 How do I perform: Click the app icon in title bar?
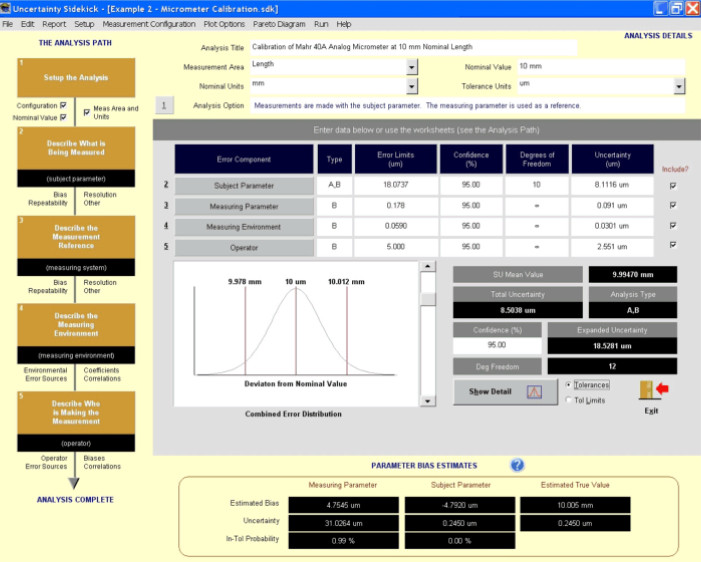(x=5, y=8)
